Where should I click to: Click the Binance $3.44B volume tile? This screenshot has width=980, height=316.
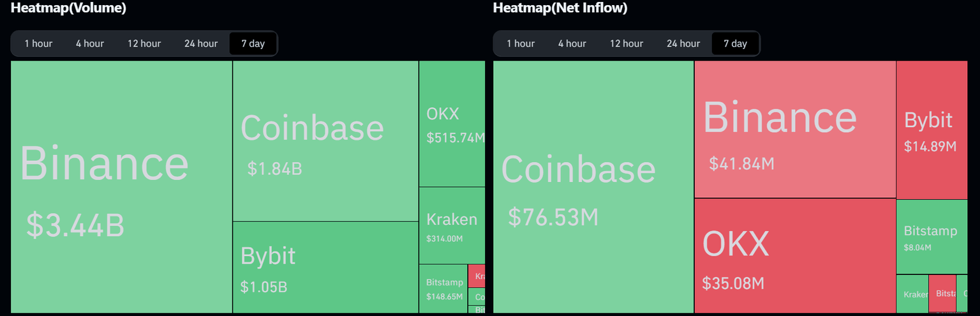pos(121,186)
